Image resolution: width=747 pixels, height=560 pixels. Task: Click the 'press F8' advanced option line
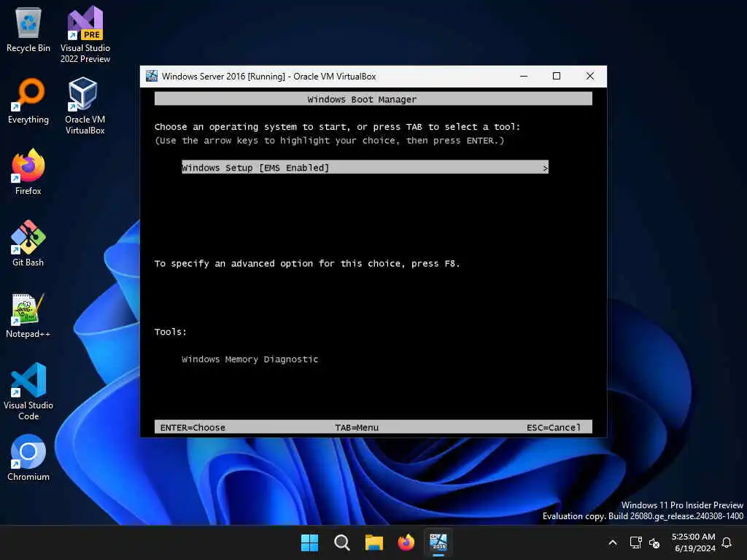point(307,264)
